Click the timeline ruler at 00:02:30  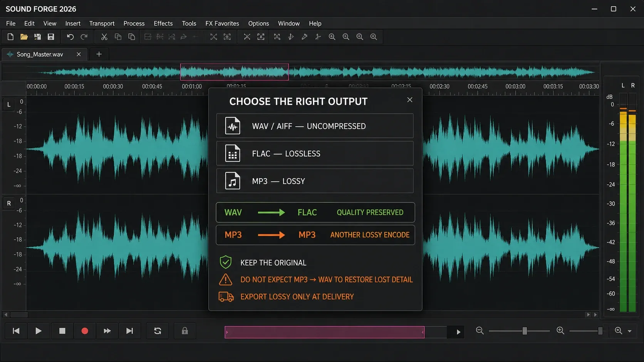coord(439,87)
